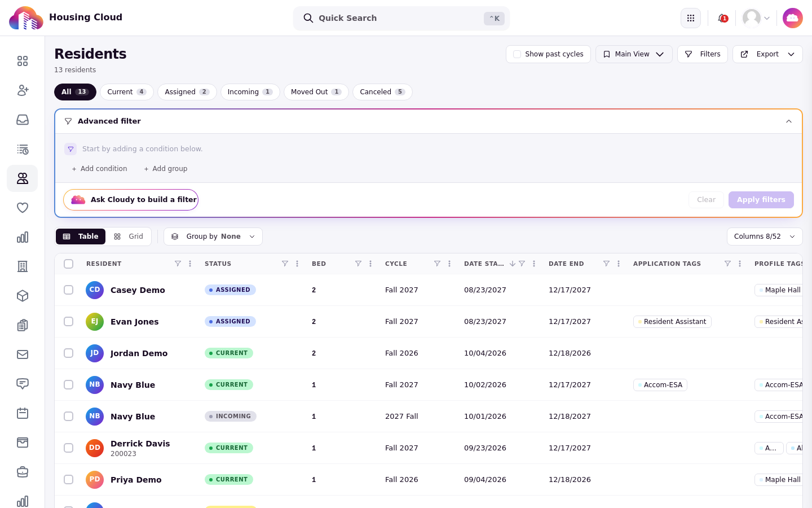Open the envelope mail sidebar icon
812x508 pixels.
click(x=23, y=354)
